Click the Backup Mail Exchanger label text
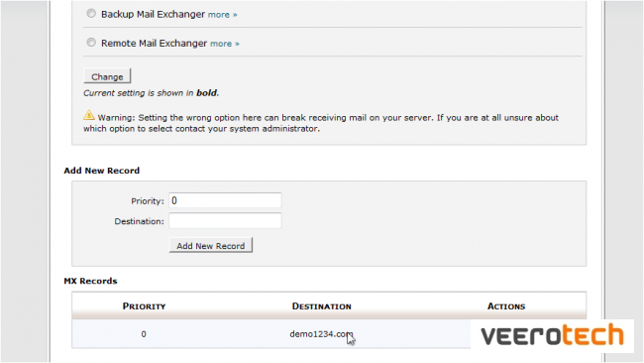This screenshot has width=644, height=363. click(153, 15)
